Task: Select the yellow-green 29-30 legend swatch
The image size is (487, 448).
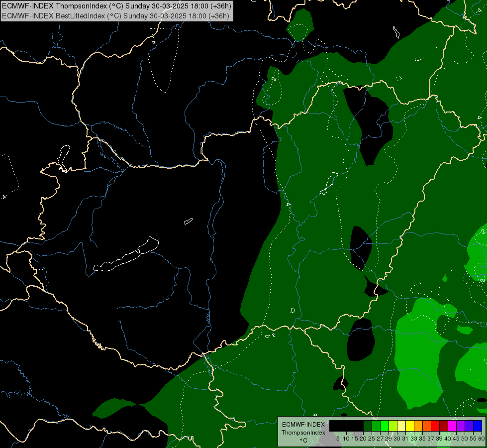Action: coord(393,426)
